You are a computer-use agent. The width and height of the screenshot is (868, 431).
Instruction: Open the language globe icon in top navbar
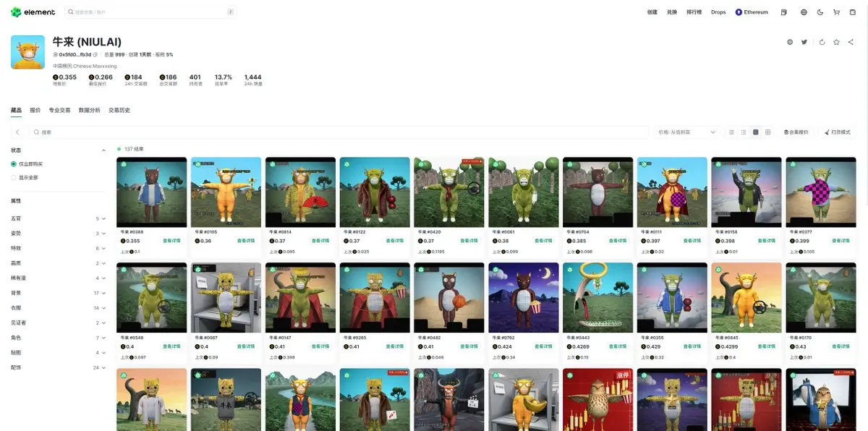[804, 12]
